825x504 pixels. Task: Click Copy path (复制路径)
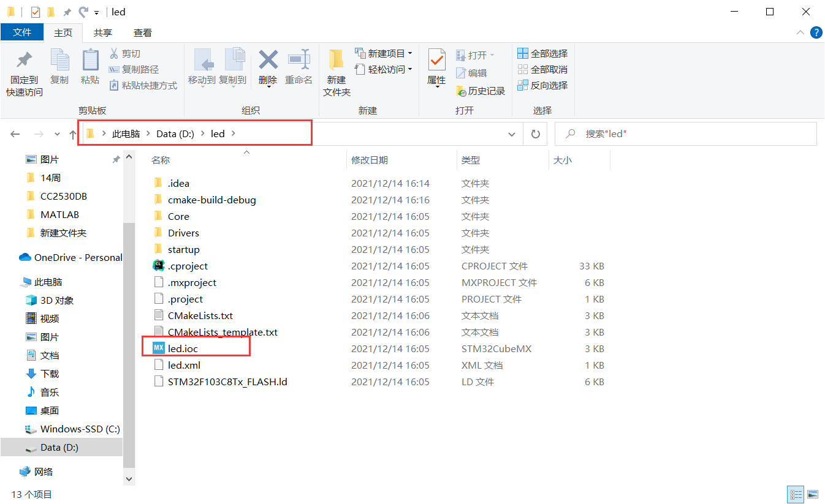pyautogui.click(x=134, y=70)
